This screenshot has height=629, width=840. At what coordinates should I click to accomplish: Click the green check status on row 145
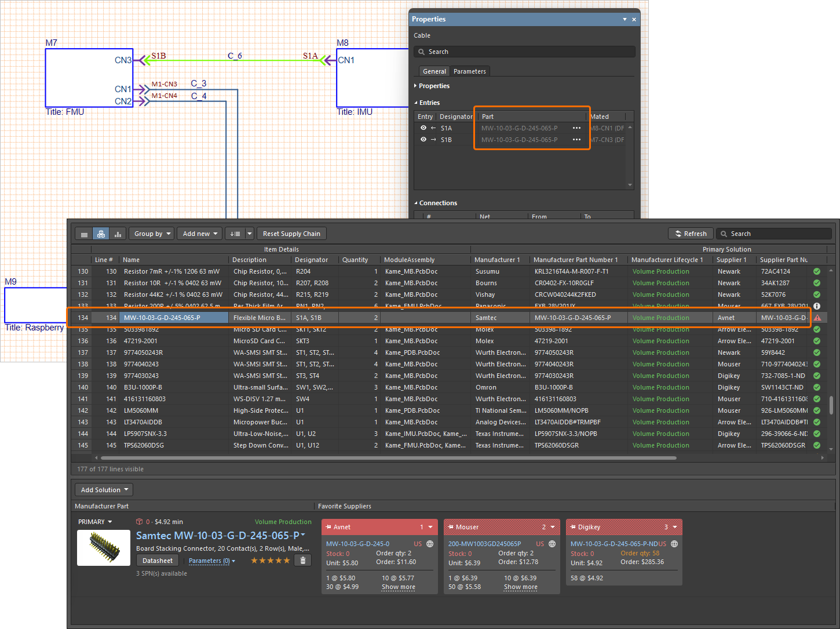point(817,445)
